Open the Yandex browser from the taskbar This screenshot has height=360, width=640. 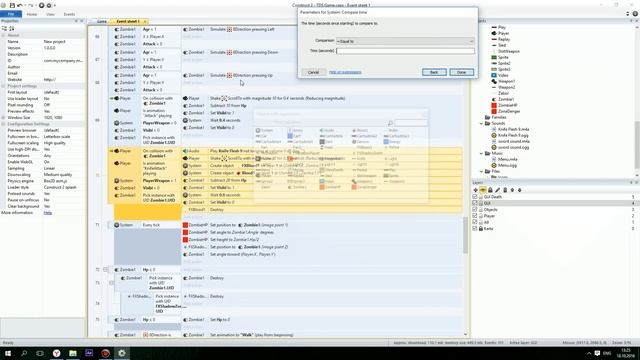[56, 353]
